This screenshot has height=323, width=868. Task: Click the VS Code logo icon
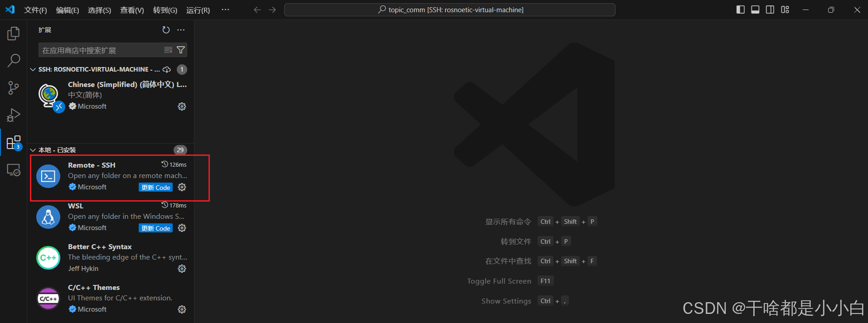(10, 10)
